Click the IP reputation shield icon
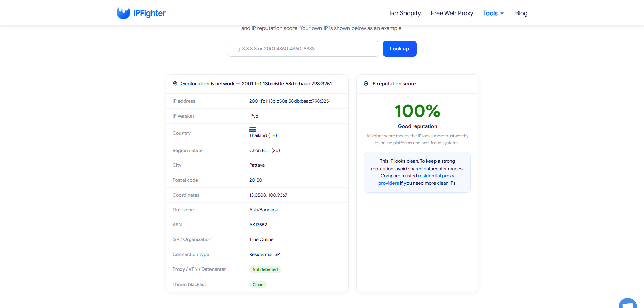The width and height of the screenshot is (644, 308). [366, 84]
